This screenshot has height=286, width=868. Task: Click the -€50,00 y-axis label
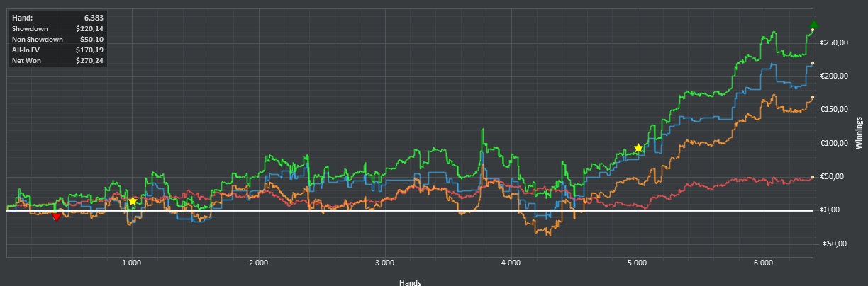pos(834,244)
